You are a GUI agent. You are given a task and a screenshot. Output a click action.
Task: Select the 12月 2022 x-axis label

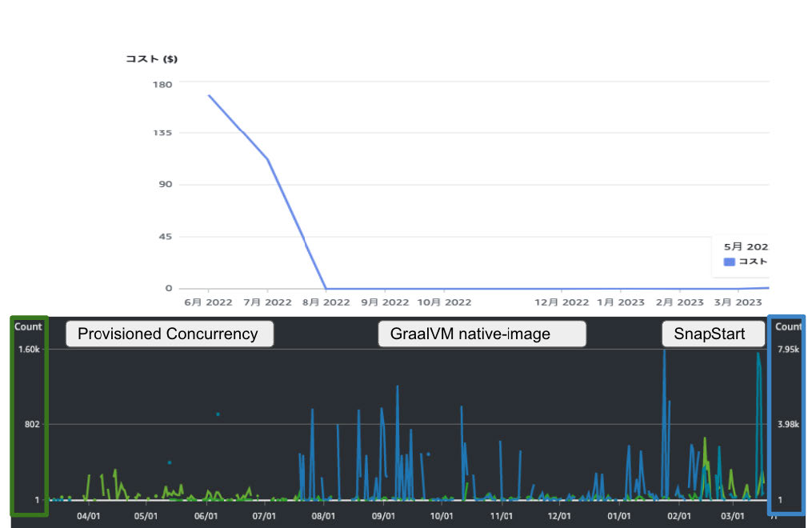click(x=562, y=302)
